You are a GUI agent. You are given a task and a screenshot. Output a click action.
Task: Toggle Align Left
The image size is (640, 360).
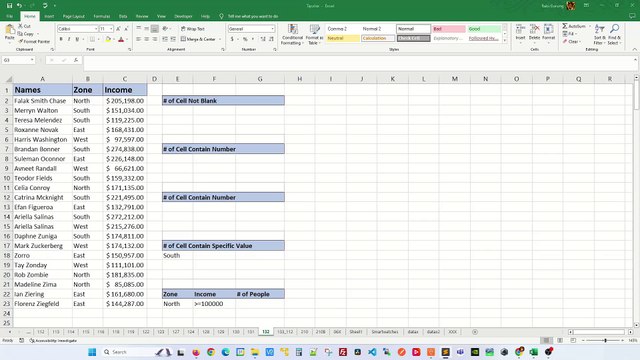pyautogui.click(x=138, y=39)
